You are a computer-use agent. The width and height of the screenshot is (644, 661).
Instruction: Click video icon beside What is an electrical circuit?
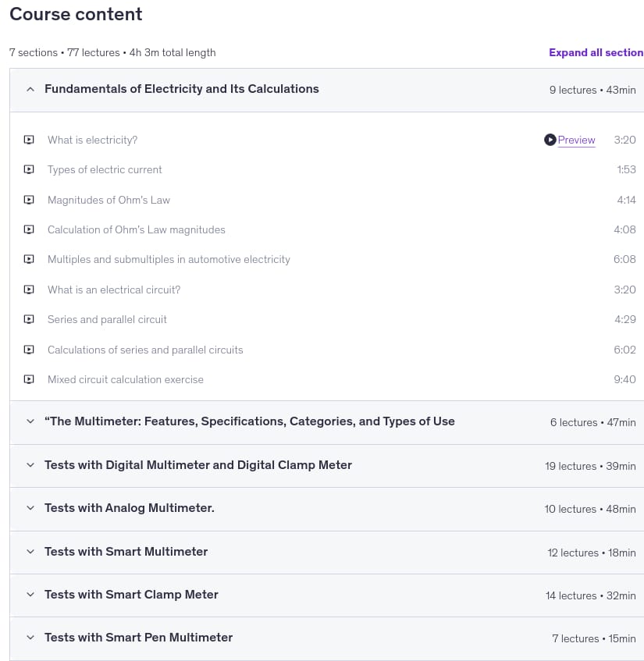pyautogui.click(x=29, y=290)
